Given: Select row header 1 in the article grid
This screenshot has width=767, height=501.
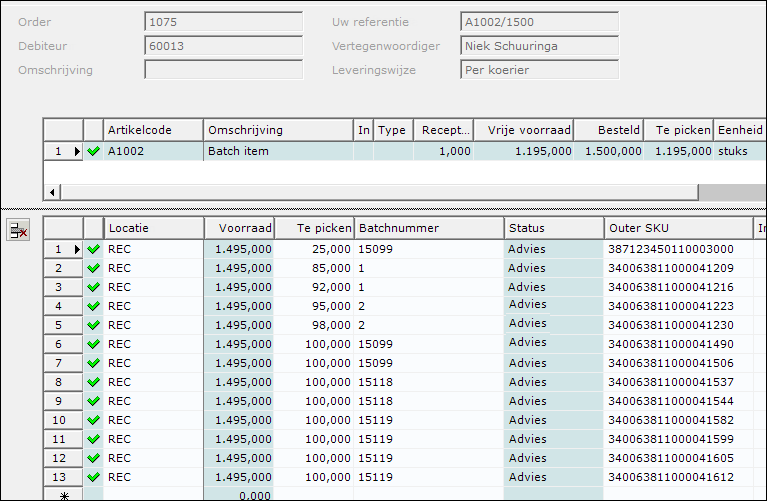Looking at the screenshot, I should click(x=63, y=151).
